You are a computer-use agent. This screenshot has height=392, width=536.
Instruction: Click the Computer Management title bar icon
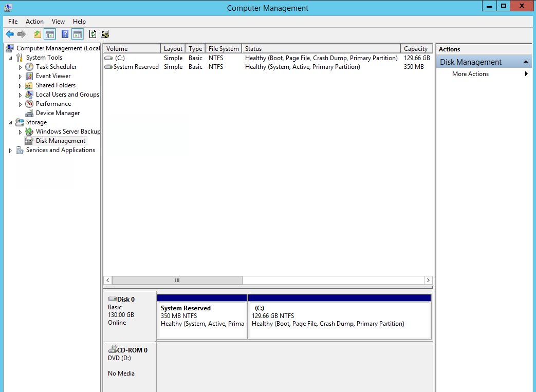[8, 8]
